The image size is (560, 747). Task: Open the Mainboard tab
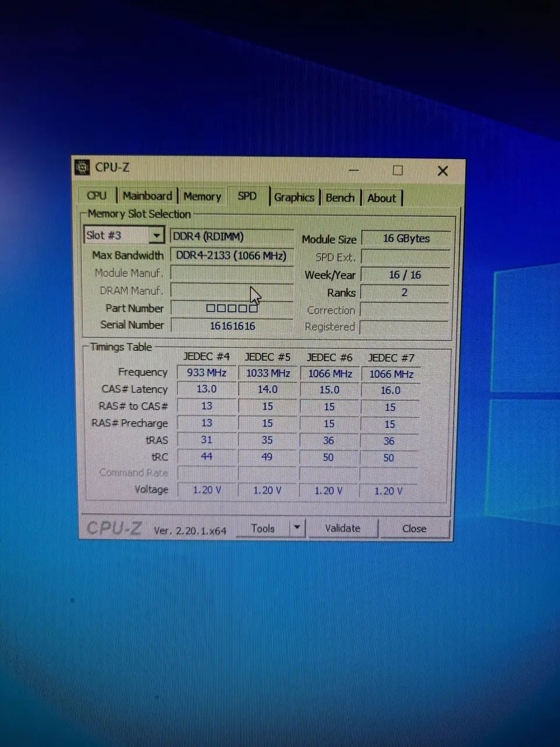(x=148, y=196)
